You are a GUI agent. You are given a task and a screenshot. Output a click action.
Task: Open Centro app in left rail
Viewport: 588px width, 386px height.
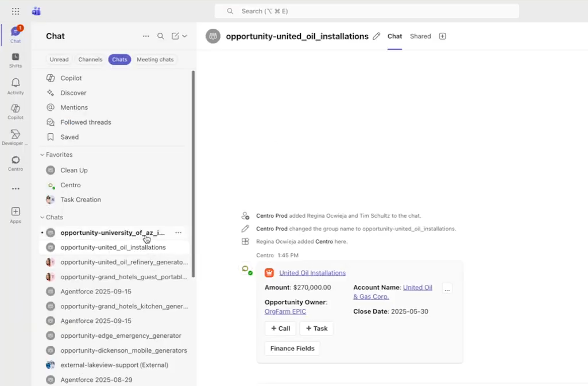coord(16,164)
